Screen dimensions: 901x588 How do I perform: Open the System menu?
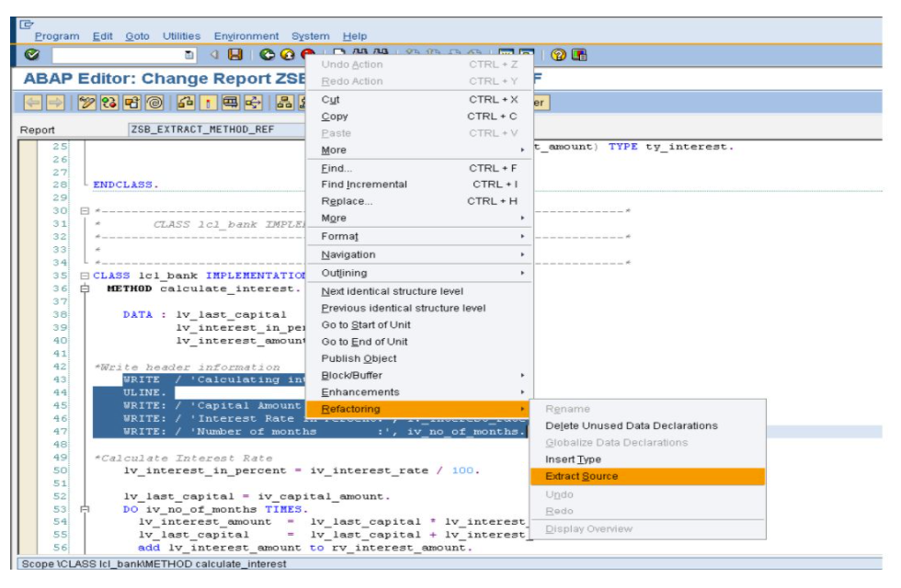point(311,36)
